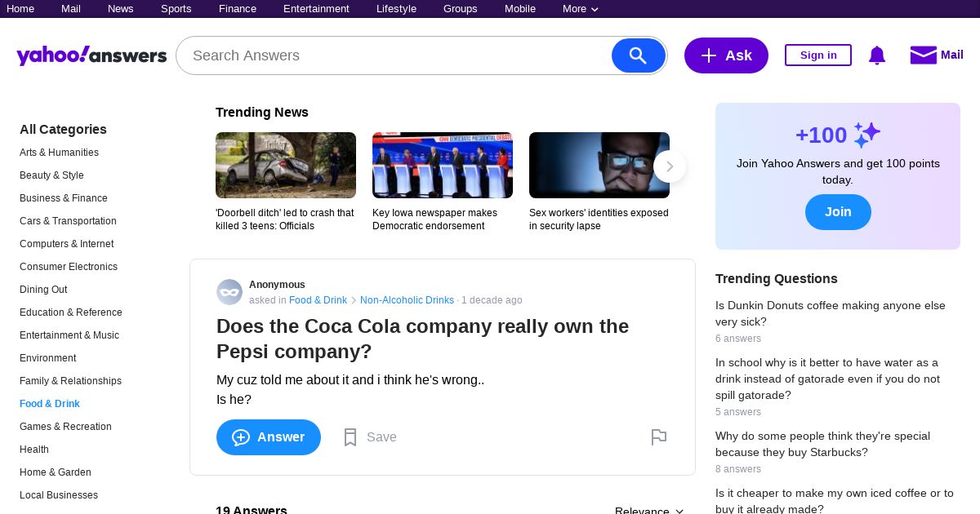980x514 pixels.
Task: Click the blue Answer button
Action: 269,437
